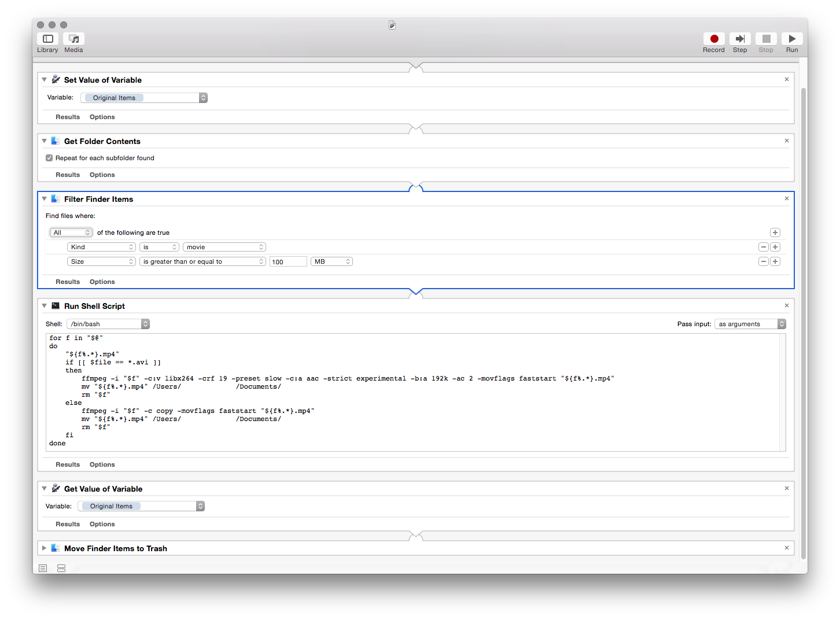Add a criterion after the Size row
The image size is (840, 620).
[x=775, y=261]
